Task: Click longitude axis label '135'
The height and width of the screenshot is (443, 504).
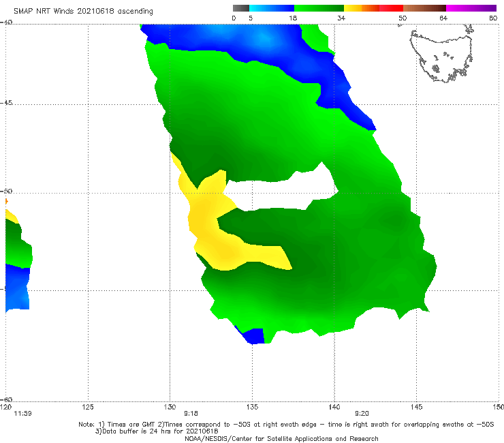Action: coord(252,407)
